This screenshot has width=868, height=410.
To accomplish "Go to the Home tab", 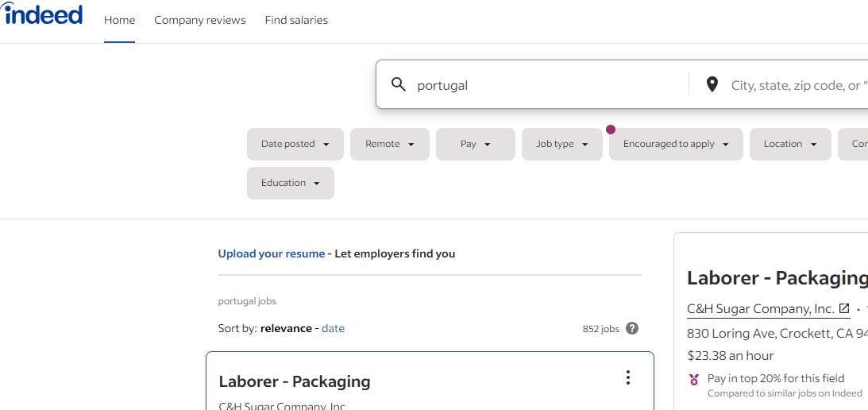I will (x=119, y=20).
